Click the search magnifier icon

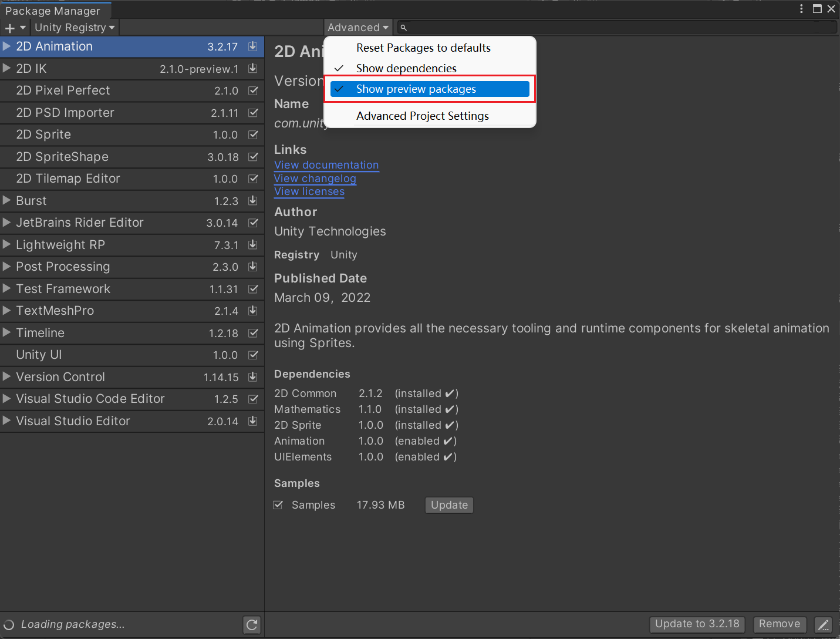tap(404, 28)
